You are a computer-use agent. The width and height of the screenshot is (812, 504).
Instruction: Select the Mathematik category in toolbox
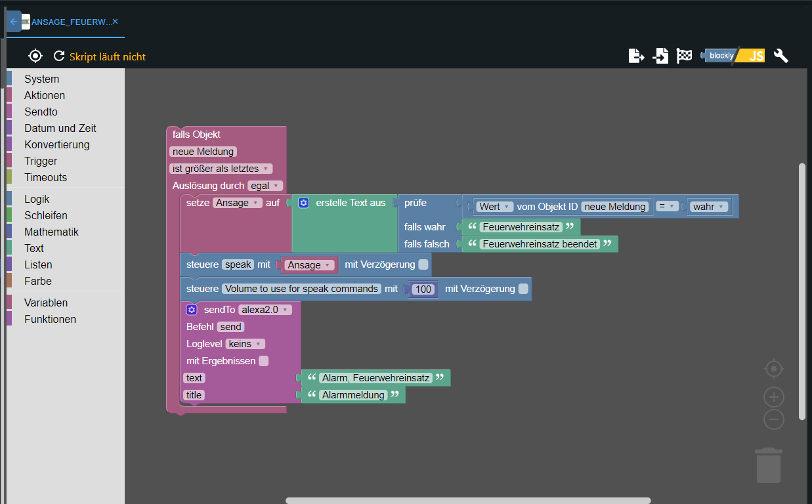click(x=51, y=232)
